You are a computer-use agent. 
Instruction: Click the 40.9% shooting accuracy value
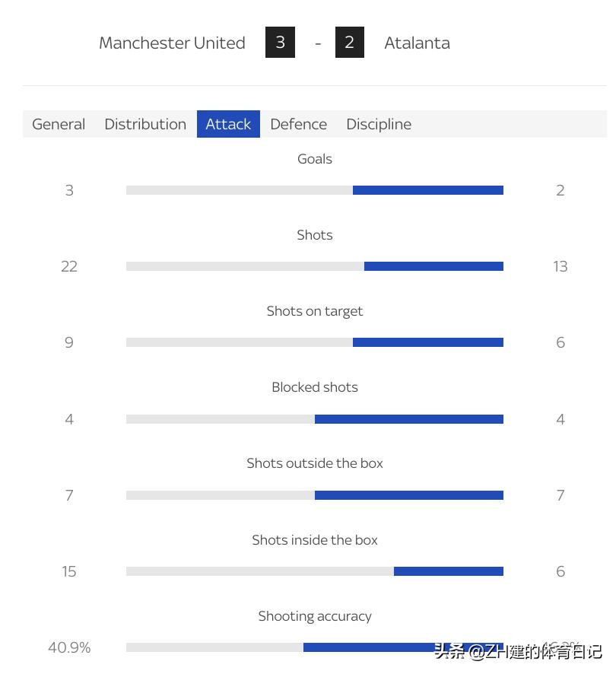[x=69, y=647]
